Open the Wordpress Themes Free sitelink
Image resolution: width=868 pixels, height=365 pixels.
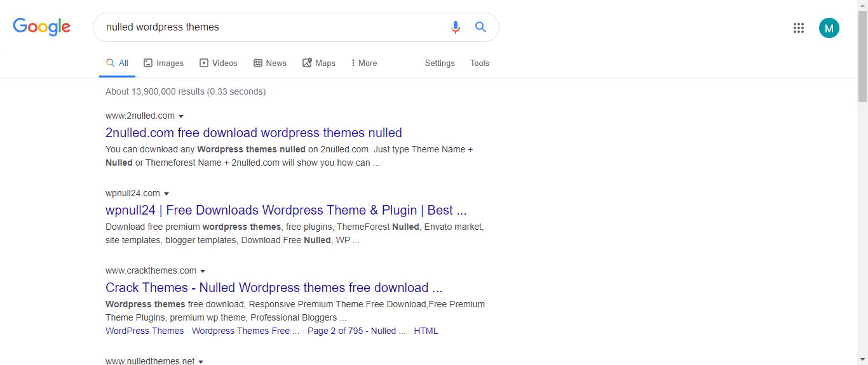click(x=245, y=331)
